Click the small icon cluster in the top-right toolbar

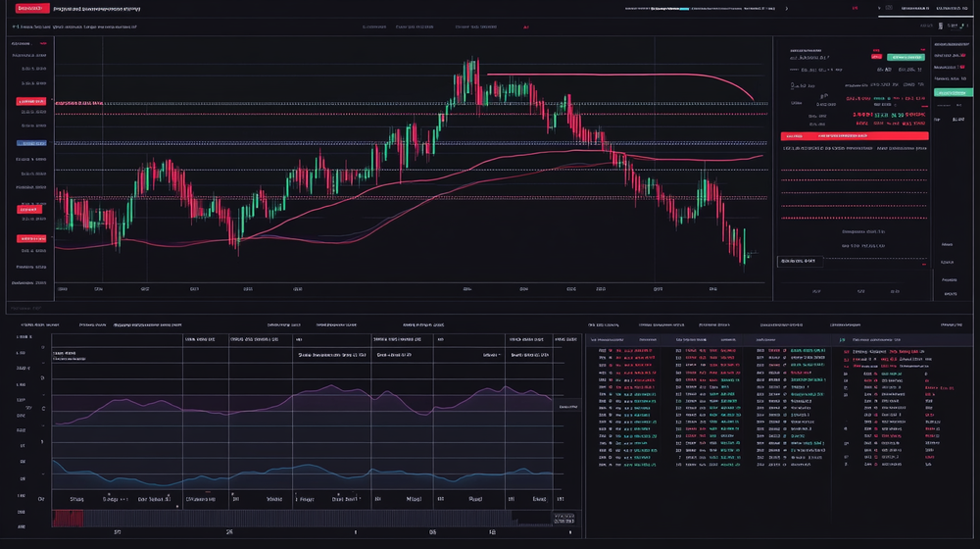(x=949, y=25)
